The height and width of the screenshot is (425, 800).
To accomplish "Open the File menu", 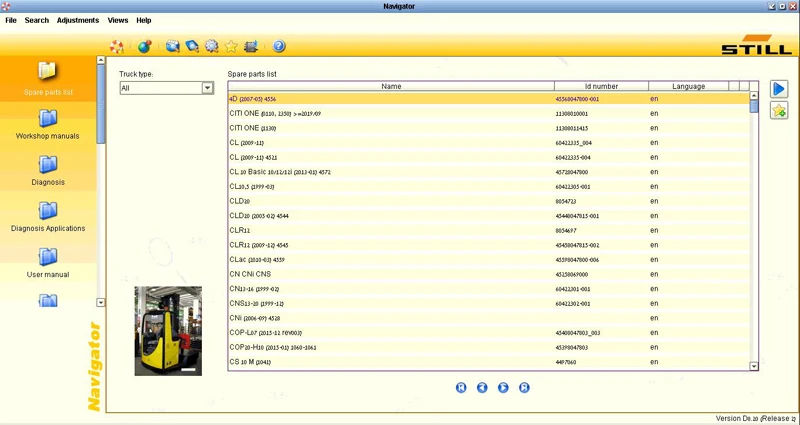I will (x=11, y=20).
